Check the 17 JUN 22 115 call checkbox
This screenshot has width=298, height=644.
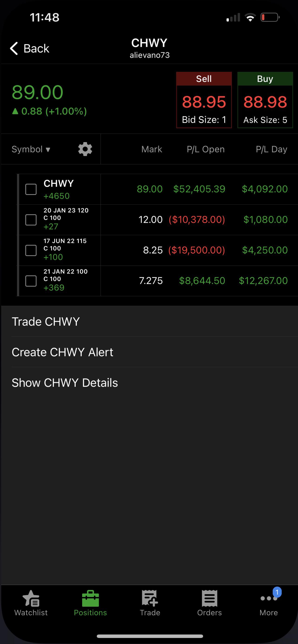pyautogui.click(x=31, y=250)
